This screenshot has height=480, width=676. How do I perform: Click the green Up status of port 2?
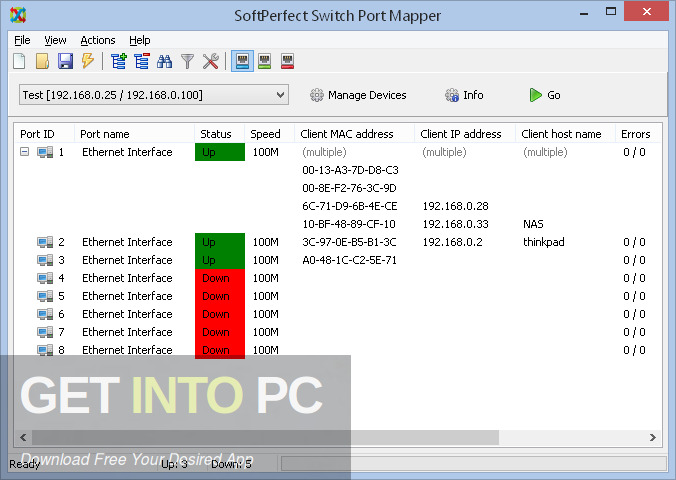click(x=220, y=242)
